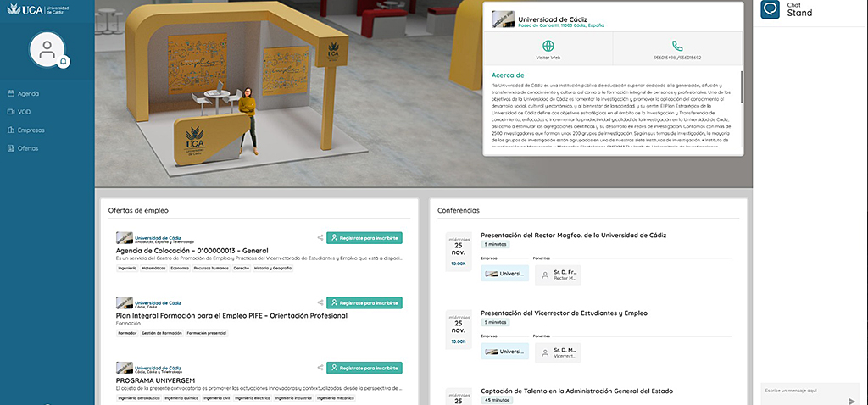Screen dimensions: 868x405
Task: Register for the Agencia de Colocación offer
Action: (x=364, y=238)
